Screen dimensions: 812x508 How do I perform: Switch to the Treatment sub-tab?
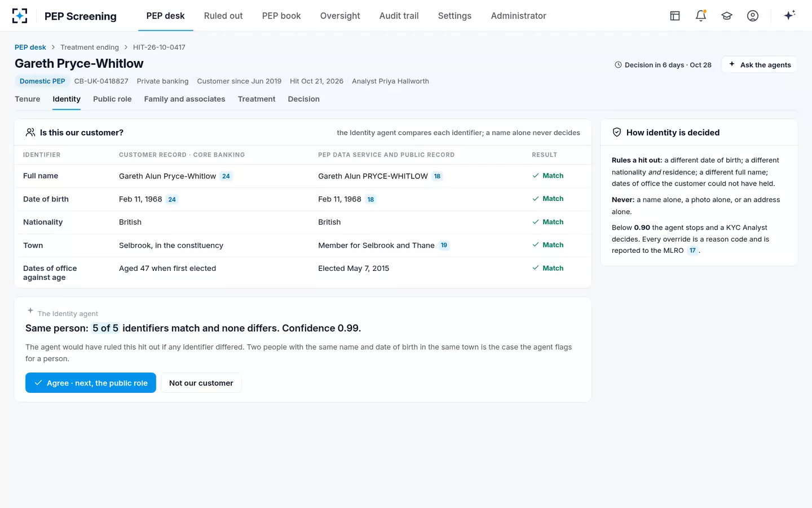coord(257,99)
